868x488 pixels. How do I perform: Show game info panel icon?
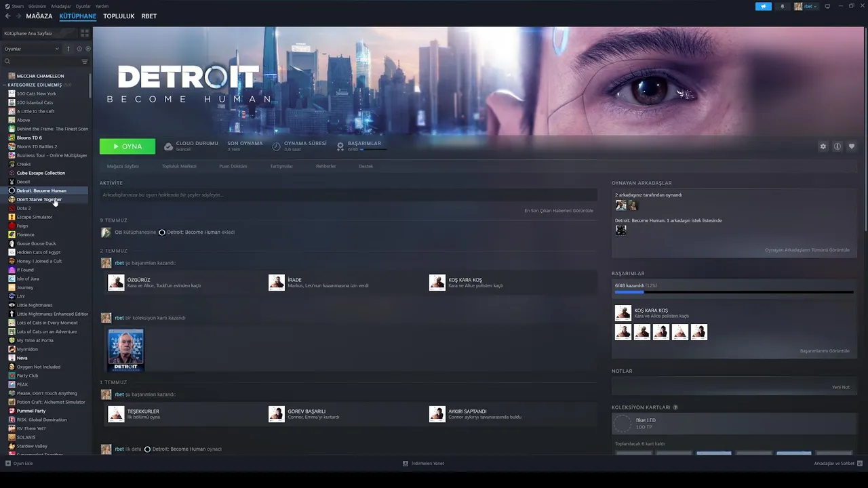[837, 146]
